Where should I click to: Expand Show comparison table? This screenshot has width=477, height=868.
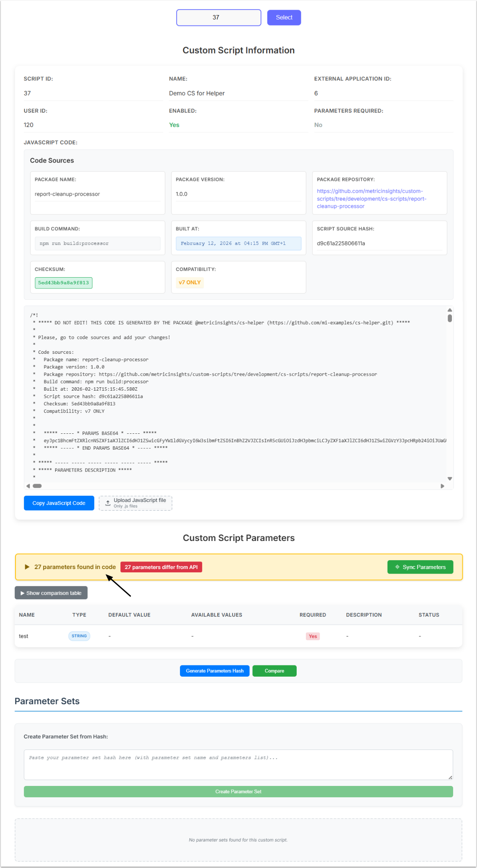point(51,593)
